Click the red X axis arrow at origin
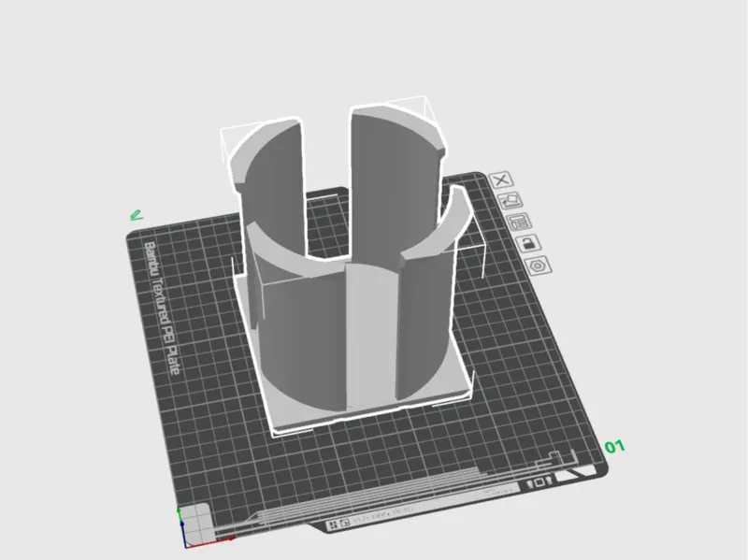This screenshot has height=560, width=748. (209, 543)
